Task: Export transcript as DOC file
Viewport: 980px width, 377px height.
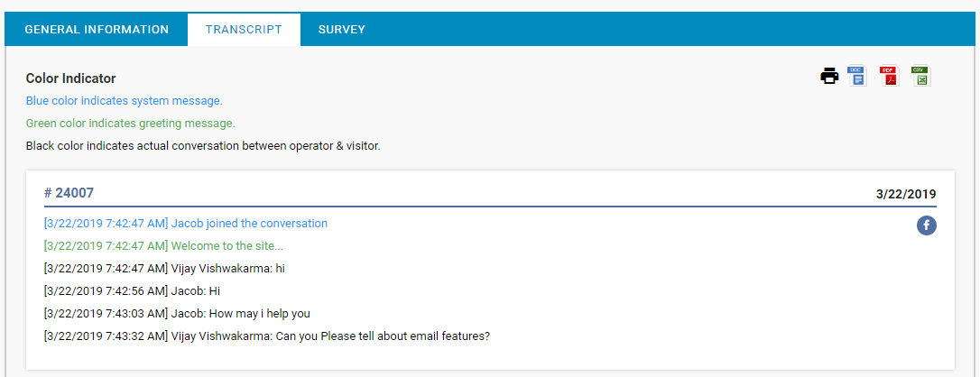Action: [857, 76]
